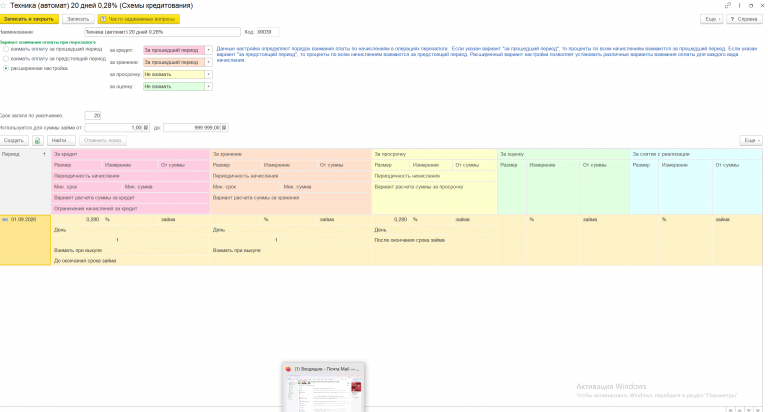Expand the 'за просрочку' dropdown arrow

click(x=208, y=74)
